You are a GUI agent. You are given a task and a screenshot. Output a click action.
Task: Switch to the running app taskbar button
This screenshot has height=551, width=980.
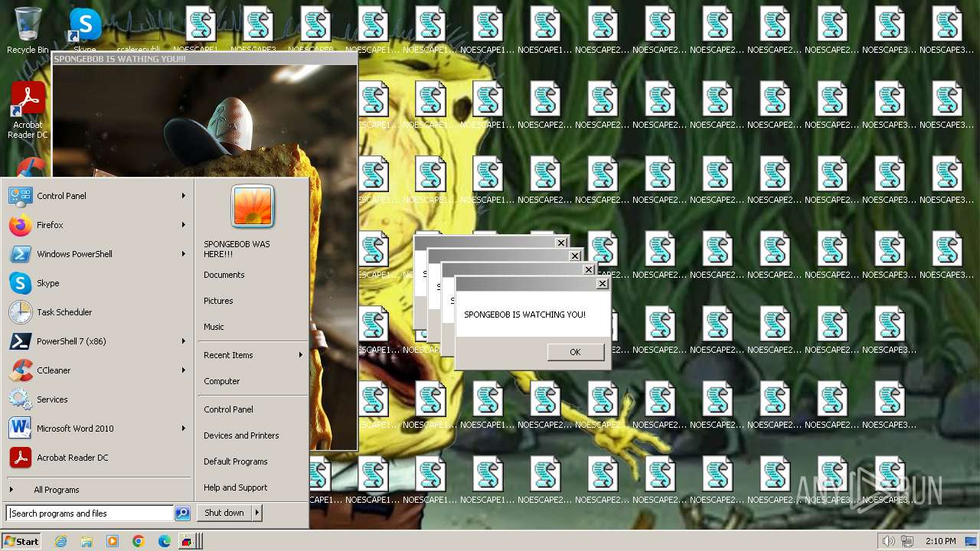(x=189, y=541)
